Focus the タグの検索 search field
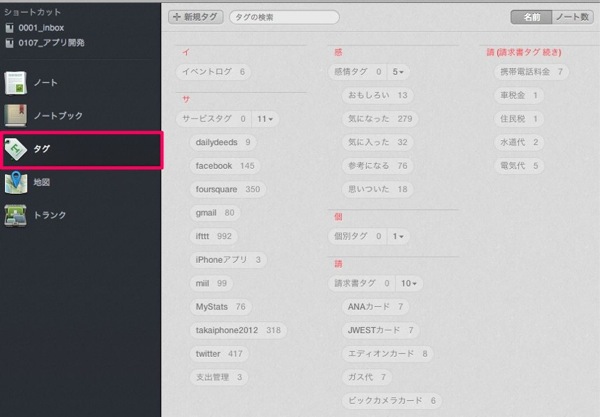The image size is (600, 417). pos(284,17)
